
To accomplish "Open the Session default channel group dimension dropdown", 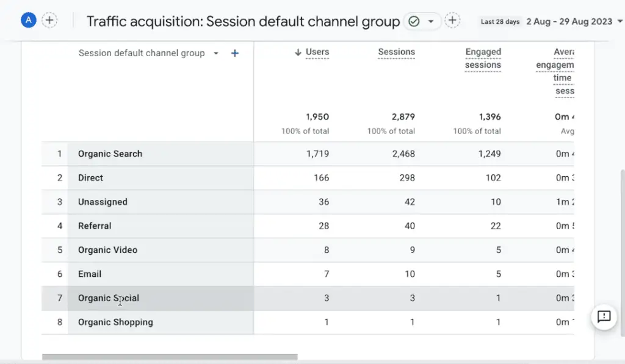I will (x=215, y=53).
